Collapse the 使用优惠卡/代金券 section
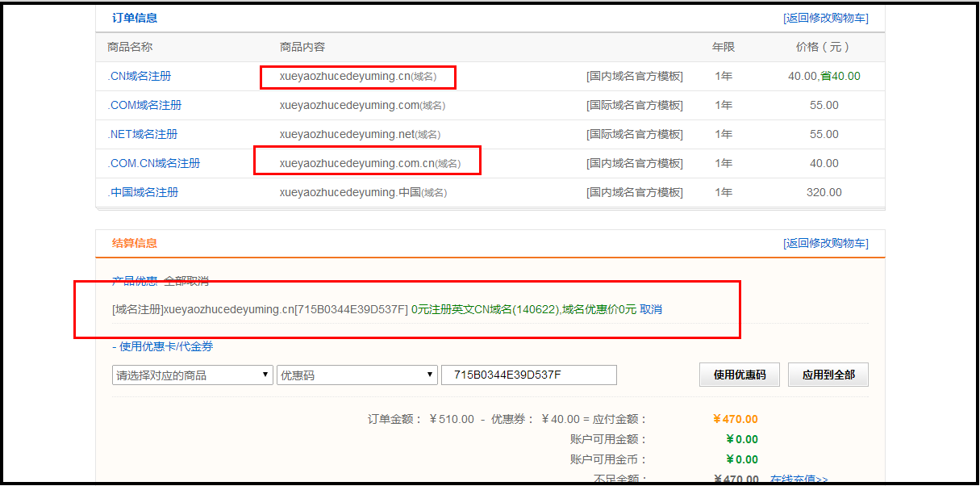 click(162, 346)
